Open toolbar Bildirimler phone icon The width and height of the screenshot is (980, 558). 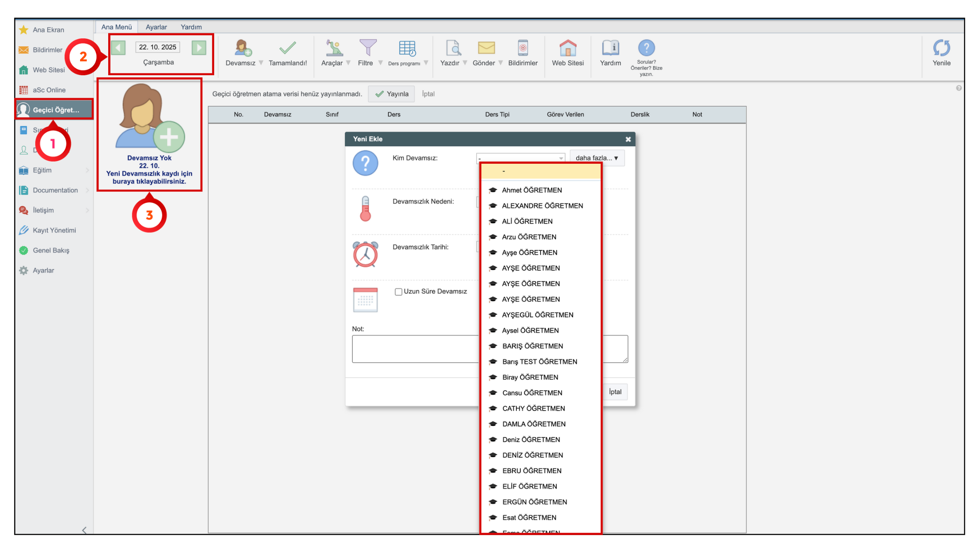(523, 48)
